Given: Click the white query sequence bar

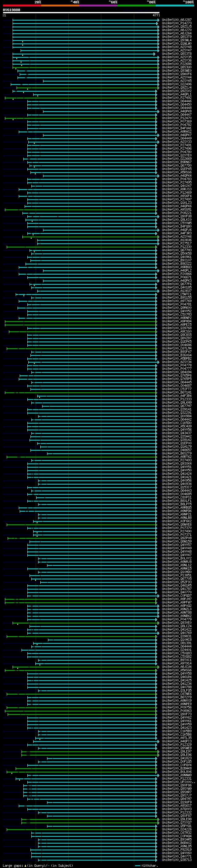Looking at the screenshot, I should point(81,12).
